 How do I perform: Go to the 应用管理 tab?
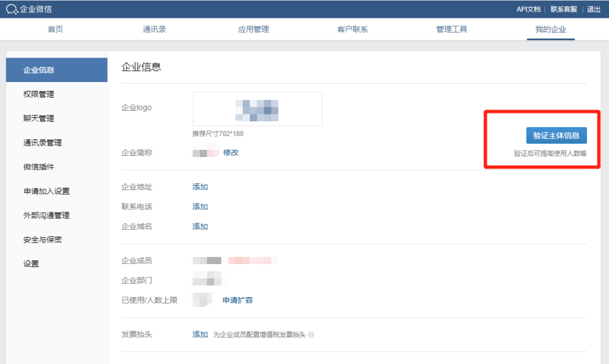(253, 29)
